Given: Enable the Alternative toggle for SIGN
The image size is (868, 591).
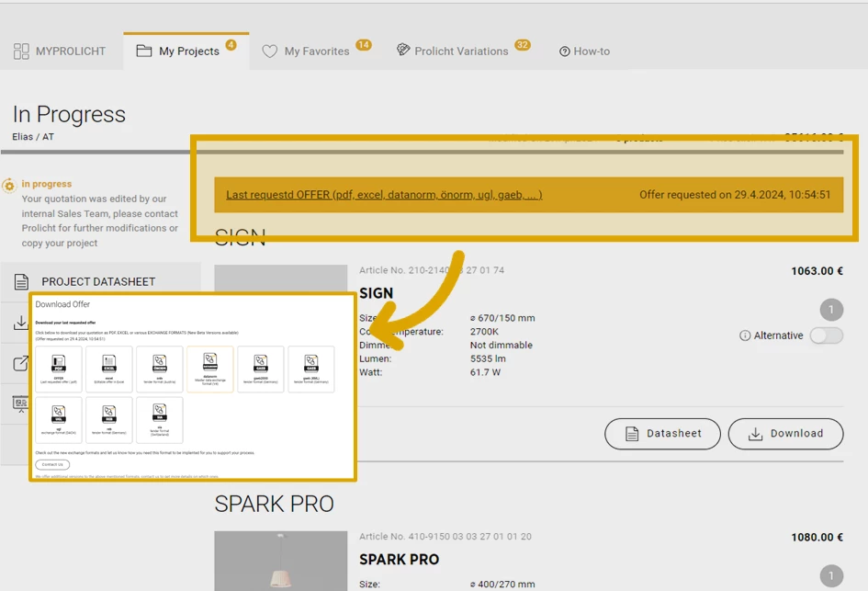Looking at the screenshot, I should pyautogui.click(x=826, y=336).
